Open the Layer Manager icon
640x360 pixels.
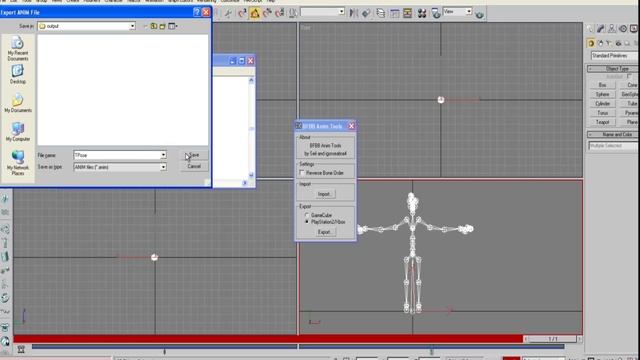(380, 13)
